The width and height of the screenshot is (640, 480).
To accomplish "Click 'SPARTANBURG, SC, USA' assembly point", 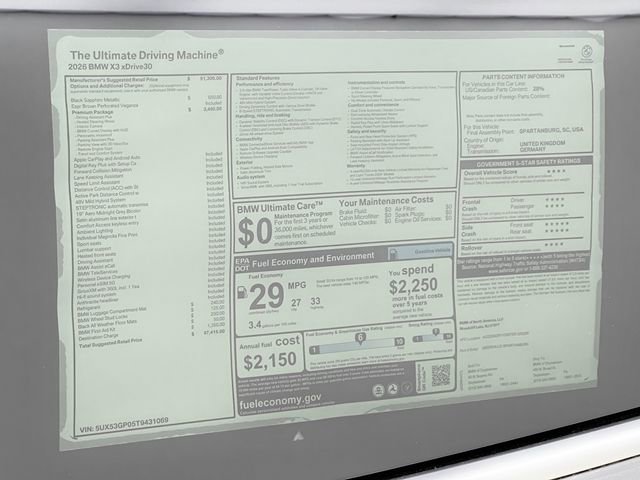I will [551, 131].
